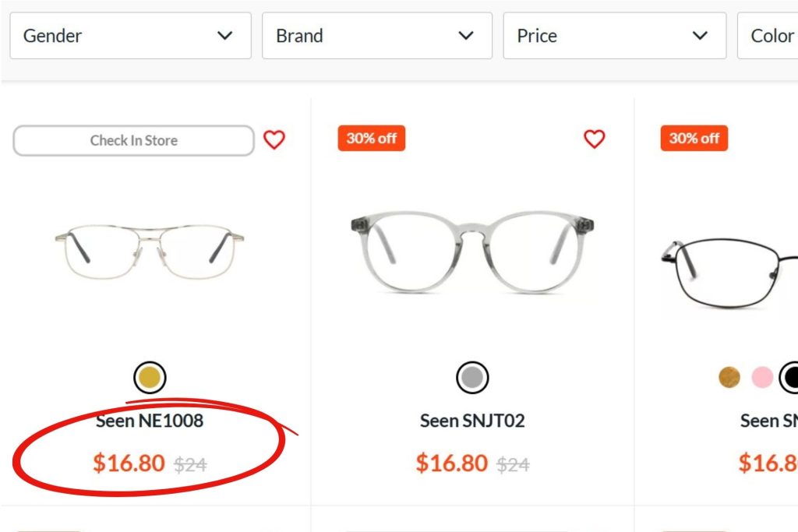Click the Check In Store button
The image size is (798, 532).
132,140
